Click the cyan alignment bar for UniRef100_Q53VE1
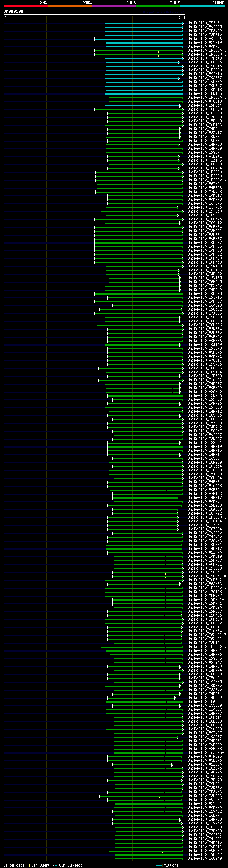This screenshot has height=868, width=228. pos(144,23)
